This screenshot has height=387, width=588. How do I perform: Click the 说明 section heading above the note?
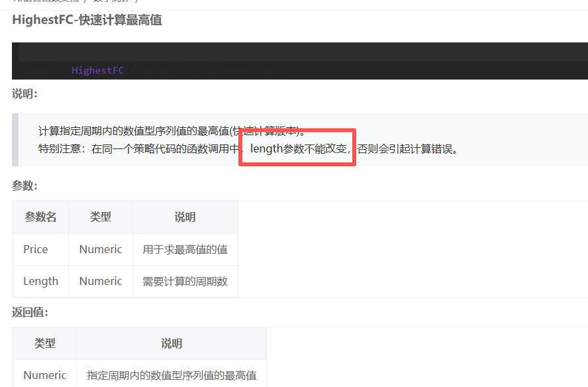click(x=24, y=94)
